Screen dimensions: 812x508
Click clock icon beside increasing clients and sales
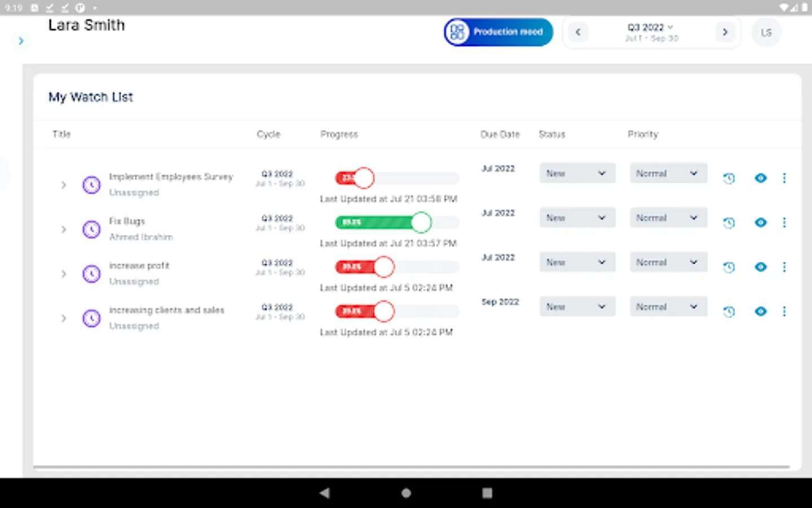[91, 318]
